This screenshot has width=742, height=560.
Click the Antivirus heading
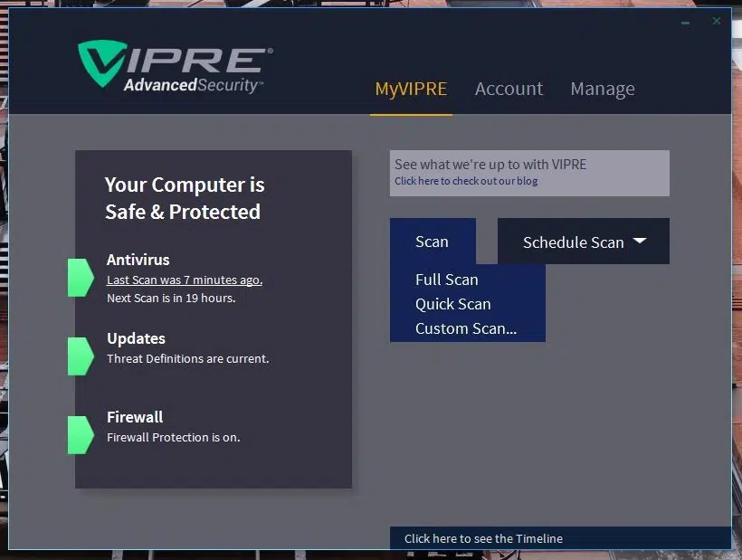pos(138,260)
